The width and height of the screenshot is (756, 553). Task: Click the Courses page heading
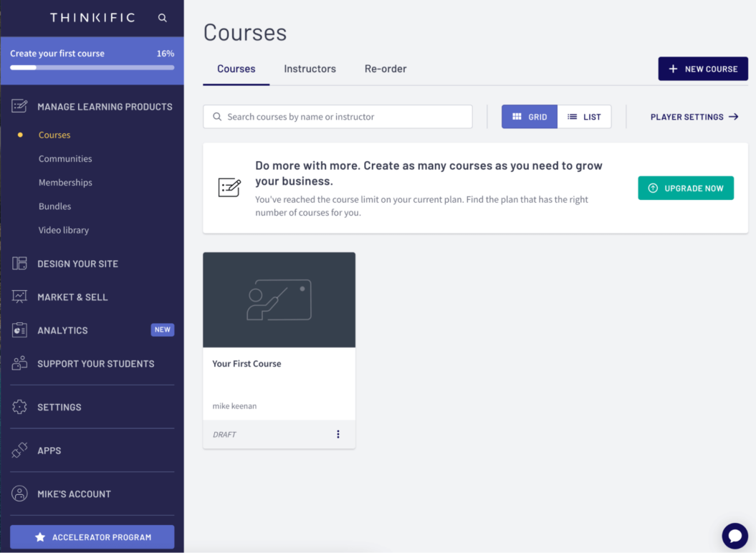(x=245, y=32)
